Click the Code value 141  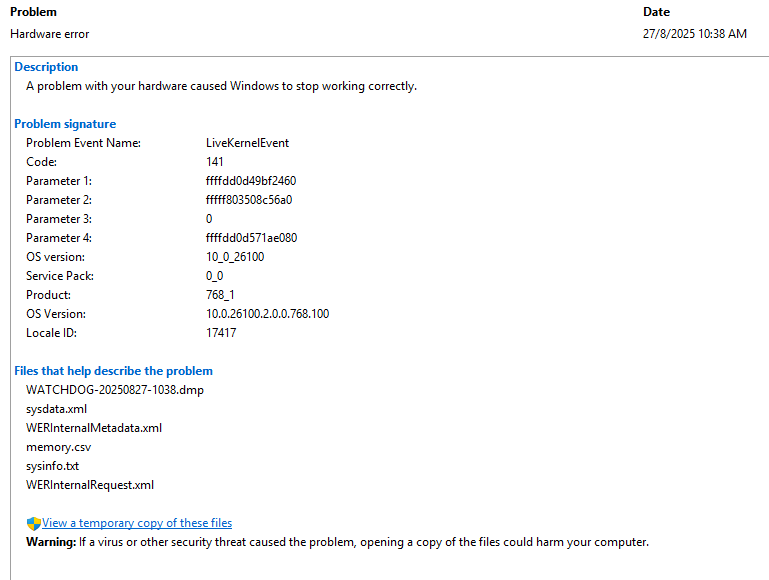(214, 162)
